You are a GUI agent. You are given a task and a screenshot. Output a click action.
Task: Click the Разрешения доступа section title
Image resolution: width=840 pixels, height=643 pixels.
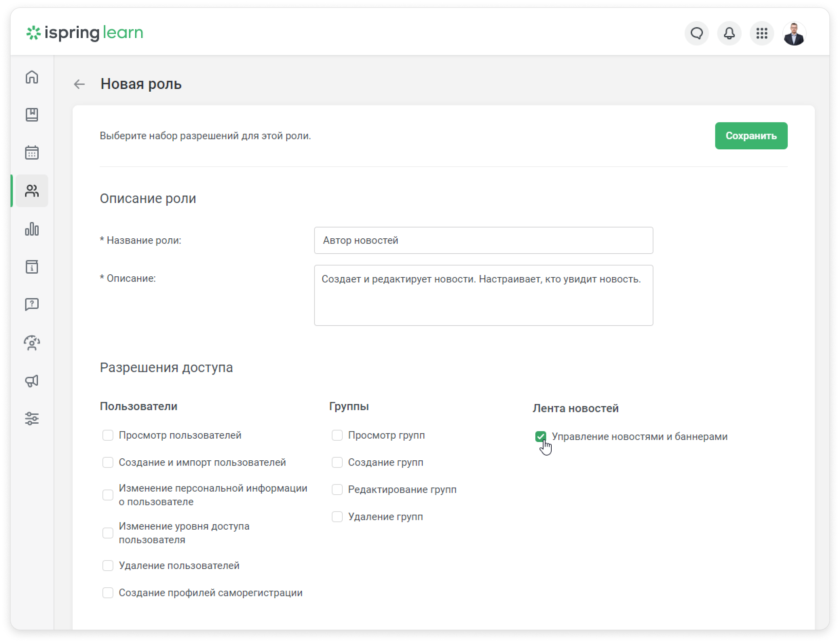point(166,367)
